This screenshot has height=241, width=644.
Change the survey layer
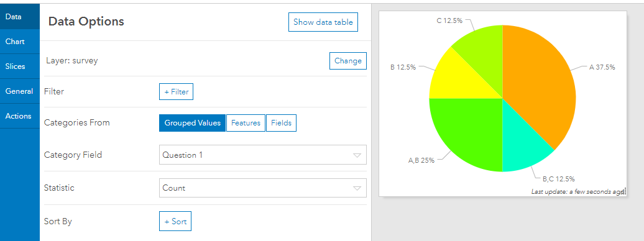click(348, 61)
